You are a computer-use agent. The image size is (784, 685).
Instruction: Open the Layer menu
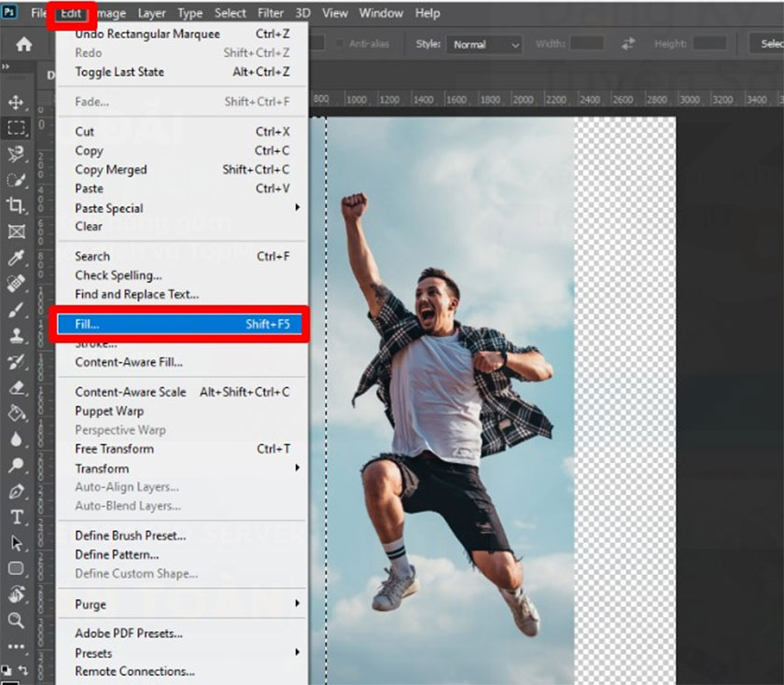click(x=151, y=13)
